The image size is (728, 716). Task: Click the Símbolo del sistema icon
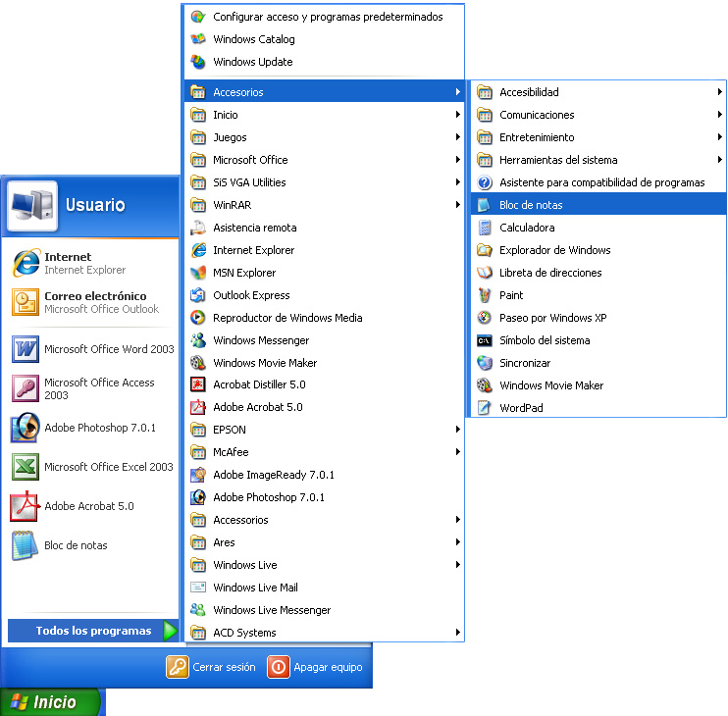click(x=484, y=340)
